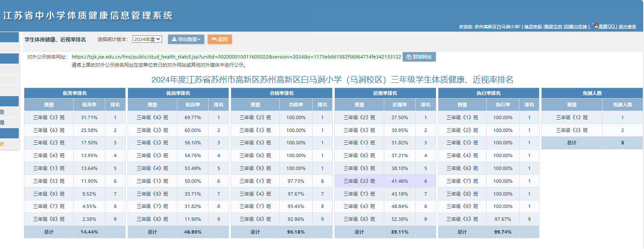Click the 退出登录 logout link
Screen dimensions: 644x249
point(627,26)
